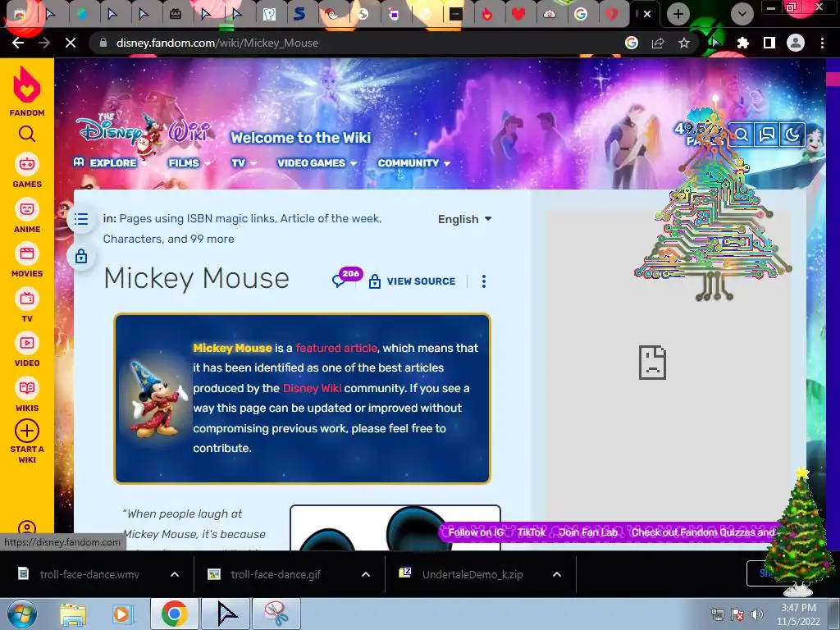This screenshot has width=840, height=630.
Task: Stop loading the page
Action: 71,43
